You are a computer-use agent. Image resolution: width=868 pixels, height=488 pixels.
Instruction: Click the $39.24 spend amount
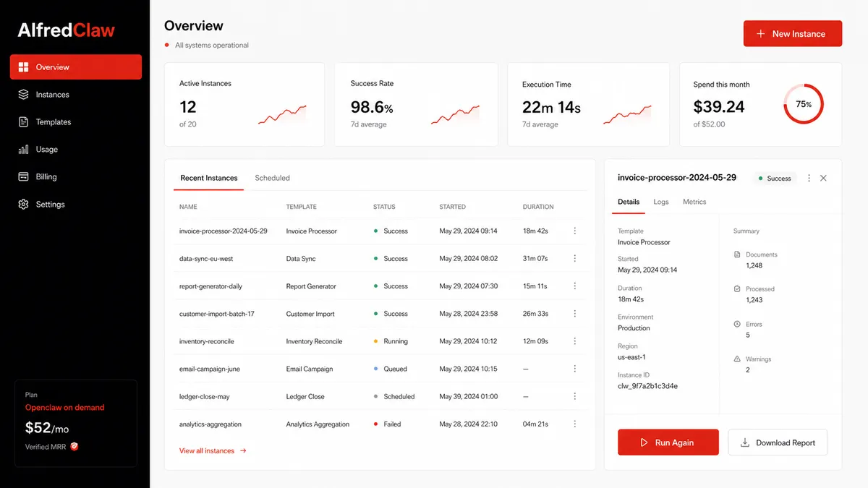(x=719, y=107)
